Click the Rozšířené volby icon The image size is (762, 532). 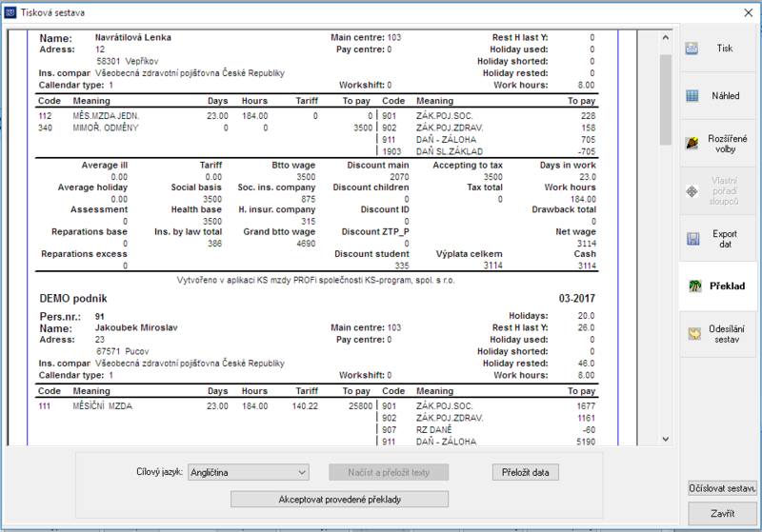(x=692, y=143)
